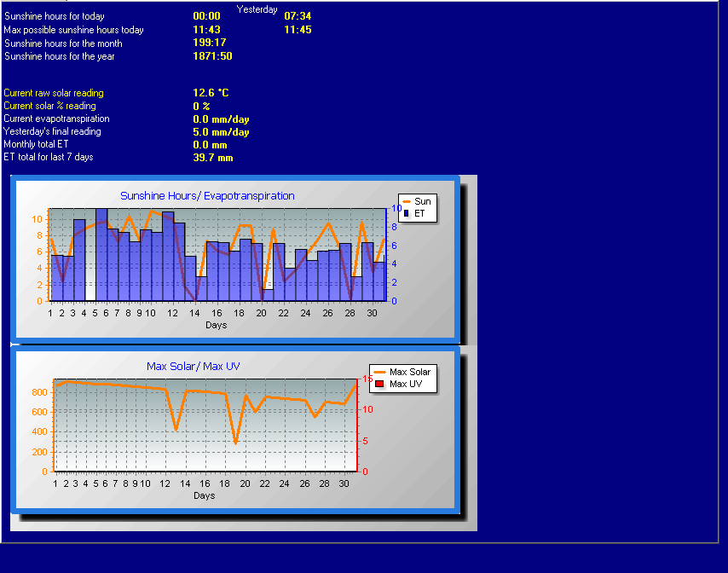Click the 'Yesterday' column header
728x573 pixels.
(x=257, y=9)
